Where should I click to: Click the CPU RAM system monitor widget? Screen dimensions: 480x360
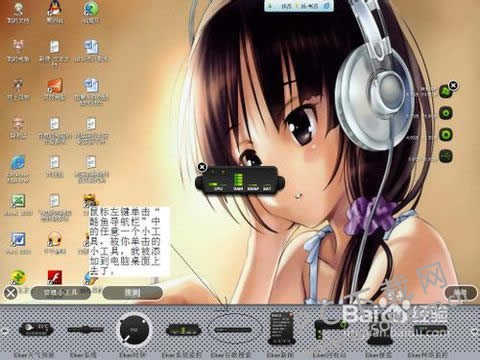(x=240, y=180)
